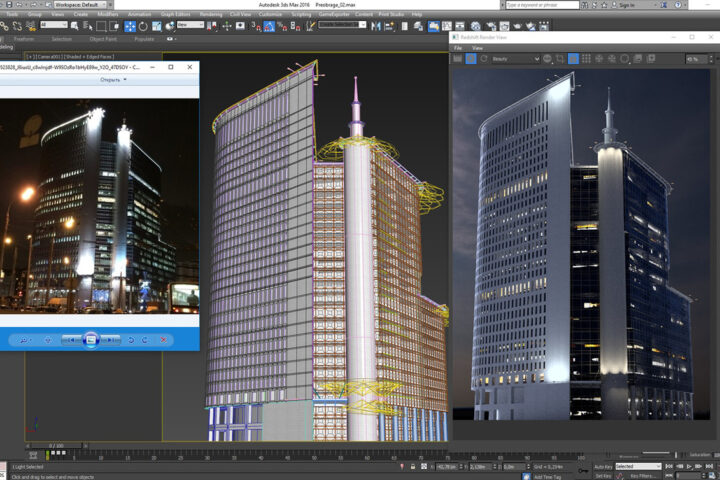Viewport: 720px width, 480px height.
Task: Activate the Select and Scale tool
Action: (157, 27)
